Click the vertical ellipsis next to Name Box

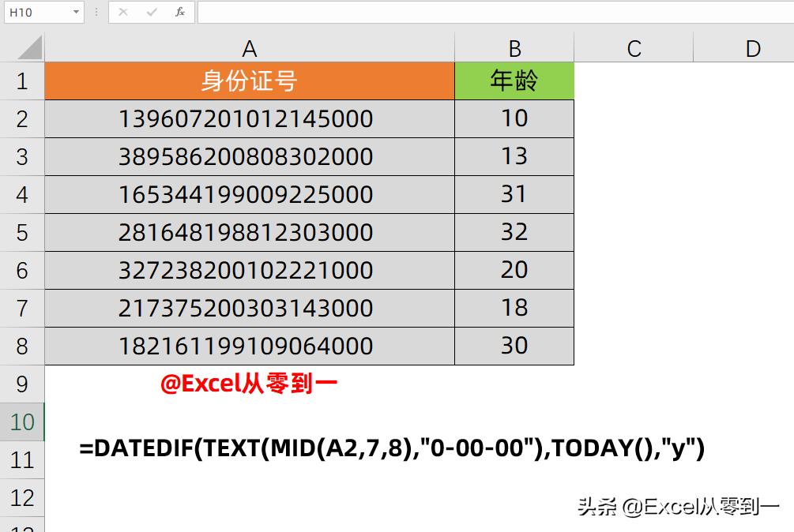95,12
